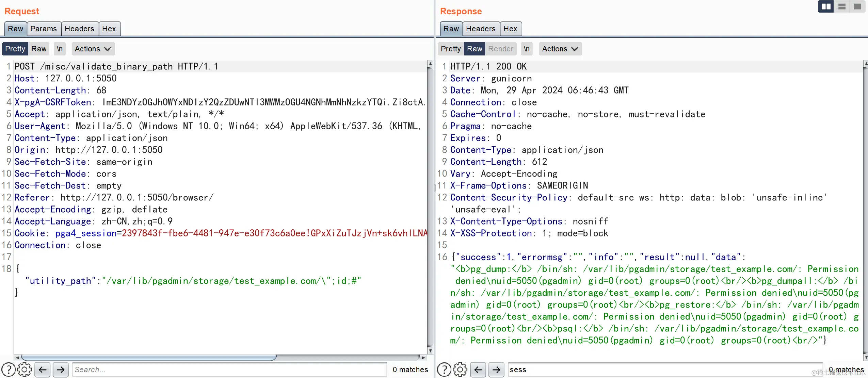This screenshot has width=868, height=378.
Task: Click the request search input field
Action: pos(229,369)
